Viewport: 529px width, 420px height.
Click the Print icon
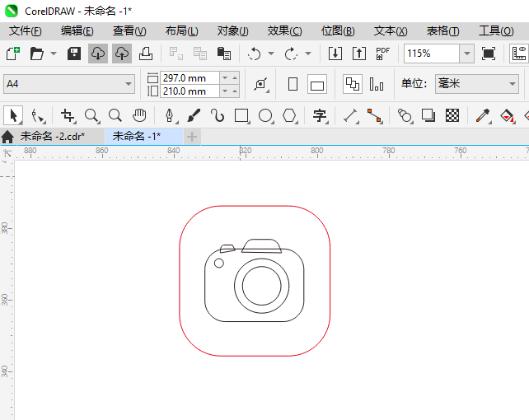click(x=146, y=54)
